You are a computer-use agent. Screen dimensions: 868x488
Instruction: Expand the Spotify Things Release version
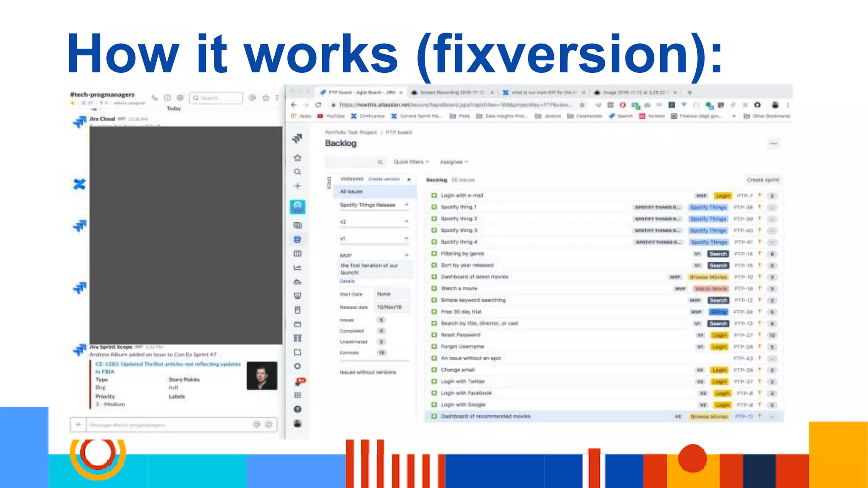point(406,205)
